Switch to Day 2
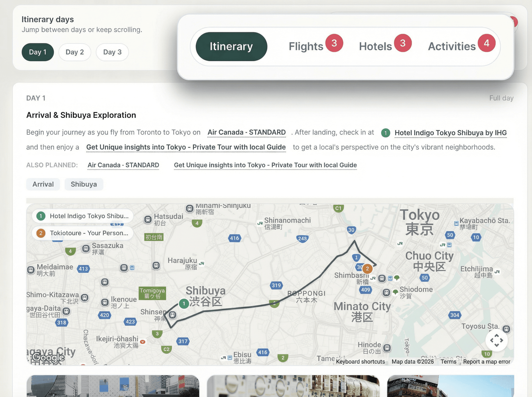The image size is (532, 397). (x=75, y=52)
